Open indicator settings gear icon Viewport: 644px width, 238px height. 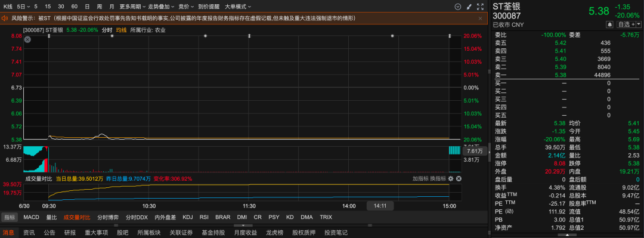tap(451, 179)
